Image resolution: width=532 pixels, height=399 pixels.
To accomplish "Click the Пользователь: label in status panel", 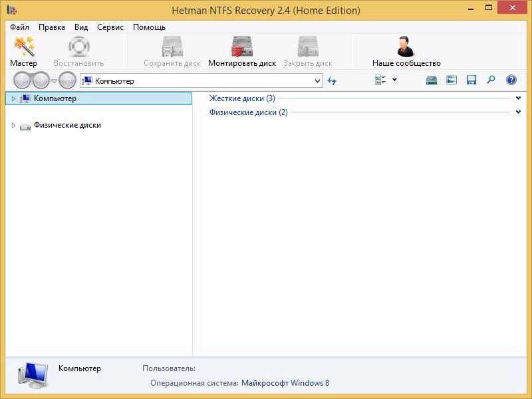I will point(169,368).
